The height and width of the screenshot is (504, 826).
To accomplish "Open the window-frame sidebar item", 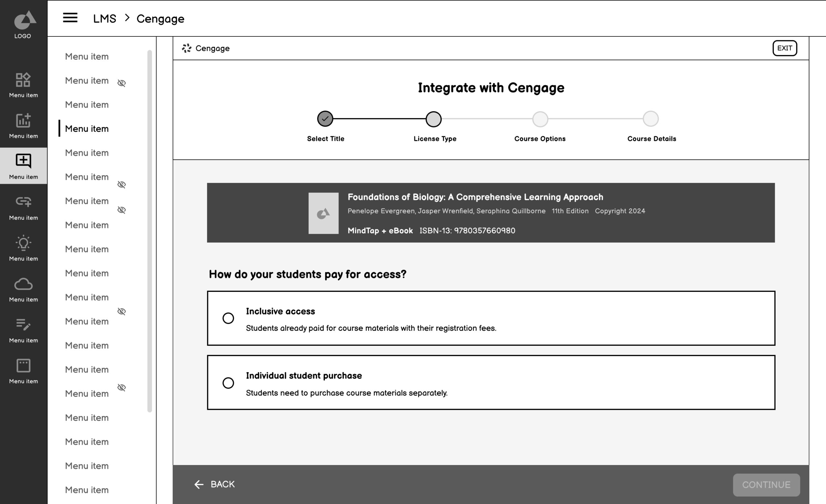I will point(24,371).
